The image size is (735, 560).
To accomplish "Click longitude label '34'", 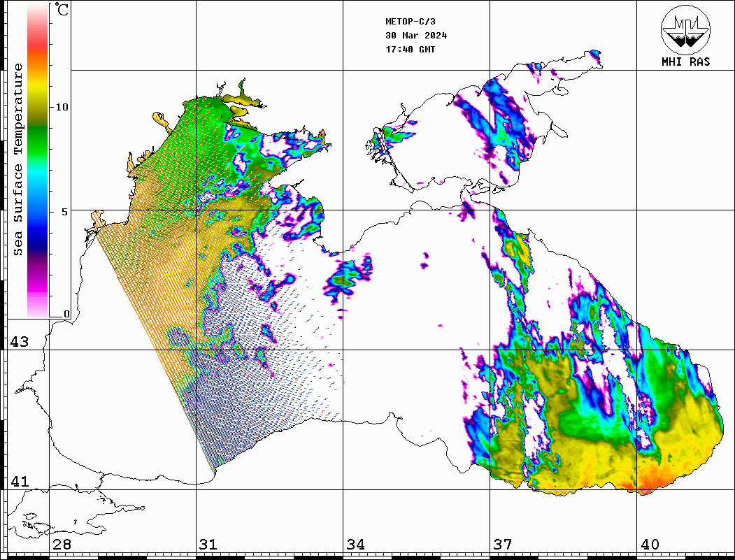I will click(355, 544).
